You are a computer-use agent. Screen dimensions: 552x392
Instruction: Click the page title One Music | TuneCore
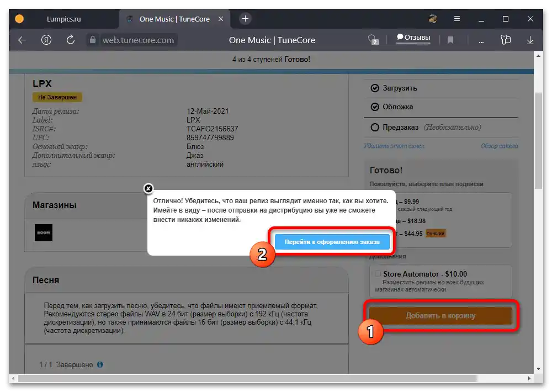[272, 40]
